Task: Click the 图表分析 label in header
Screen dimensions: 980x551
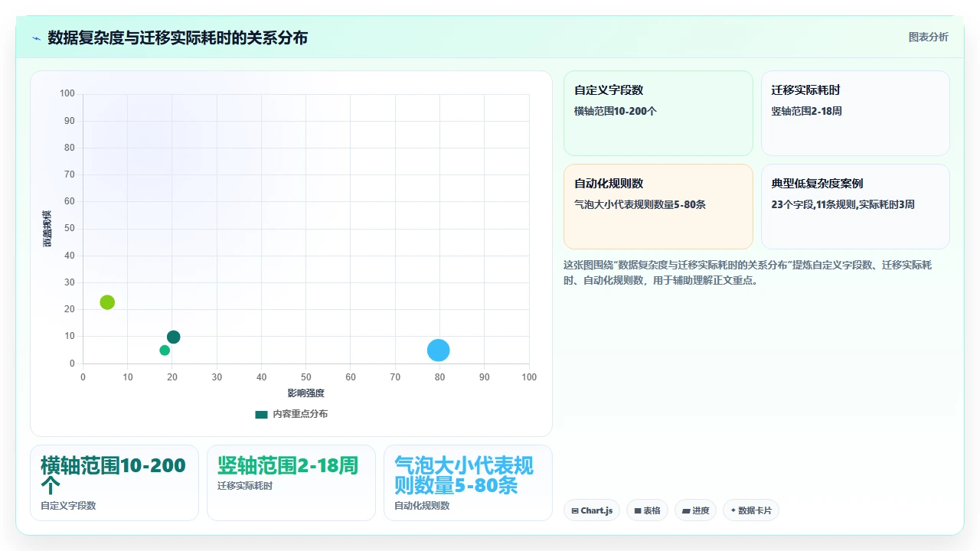Action: (928, 37)
